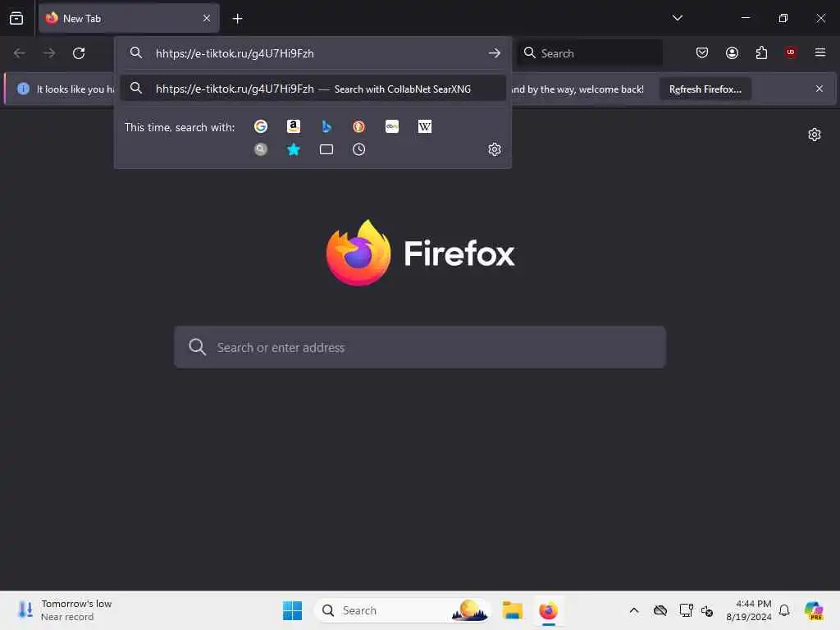Viewport: 840px width, 630px height.
Task: Search this time with SearXNG engine
Action: coord(261,149)
